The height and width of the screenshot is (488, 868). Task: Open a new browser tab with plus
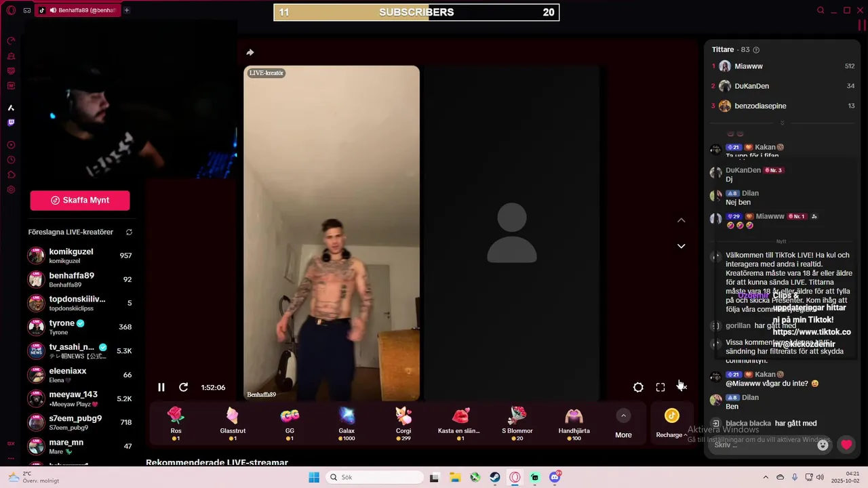(x=126, y=10)
